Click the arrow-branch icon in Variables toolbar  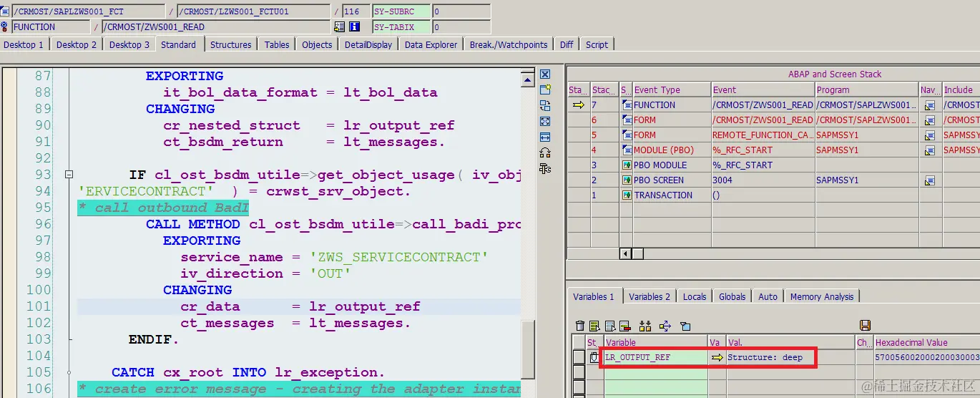tap(665, 326)
